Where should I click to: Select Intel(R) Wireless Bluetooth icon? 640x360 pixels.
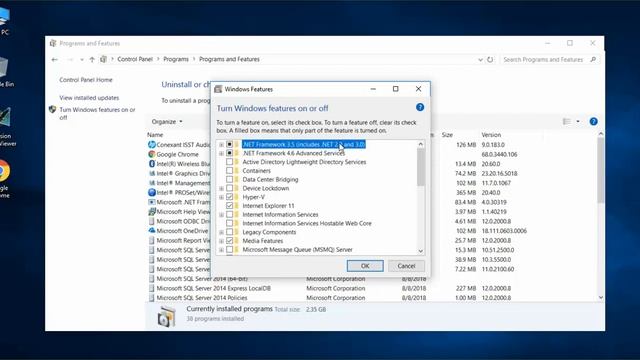pos(152,164)
